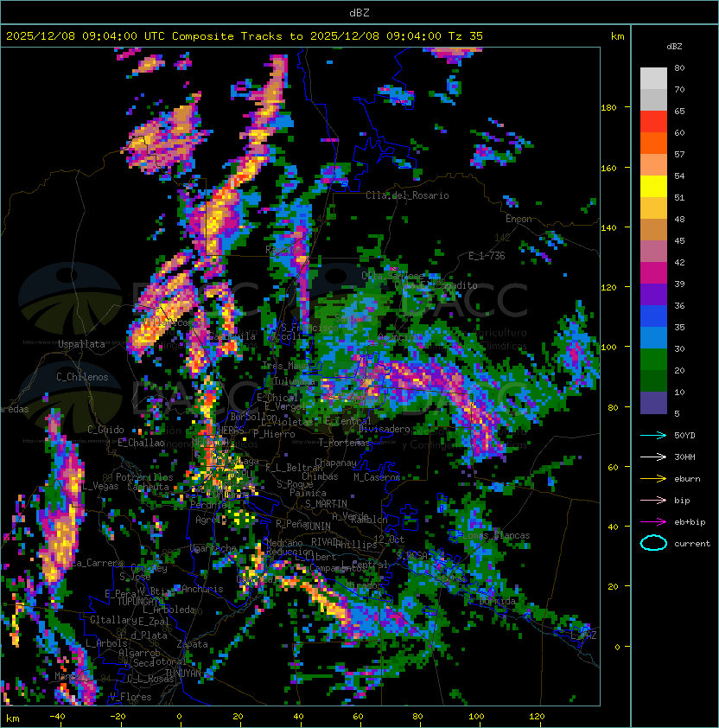The height and width of the screenshot is (728, 719).
Task: Click the 'Phillips' map label
Action: [x=355, y=545]
